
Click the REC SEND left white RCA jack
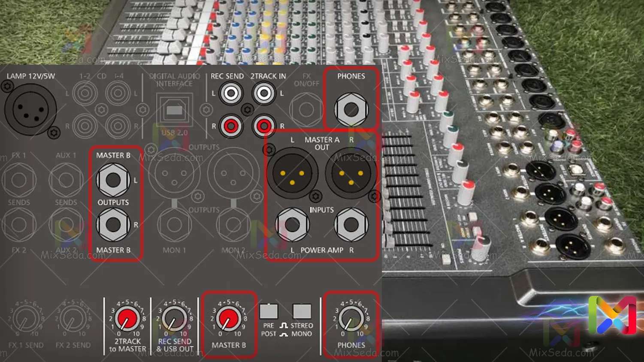(231, 93)
